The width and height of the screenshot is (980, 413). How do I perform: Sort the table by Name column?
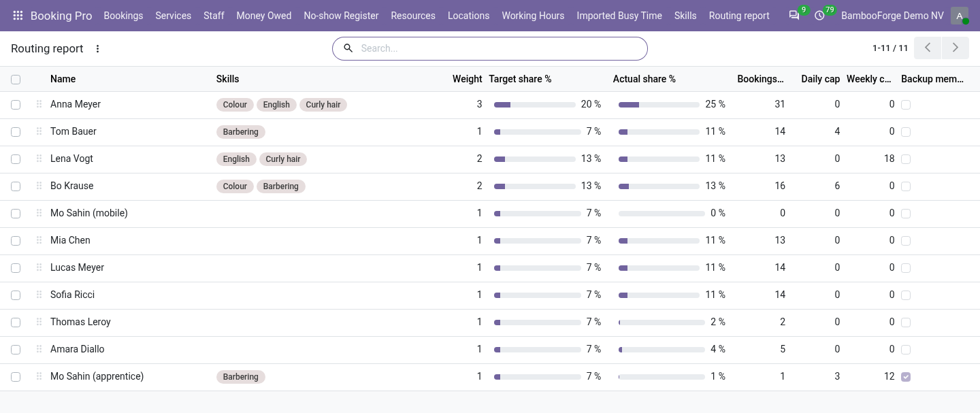point(63,79)
